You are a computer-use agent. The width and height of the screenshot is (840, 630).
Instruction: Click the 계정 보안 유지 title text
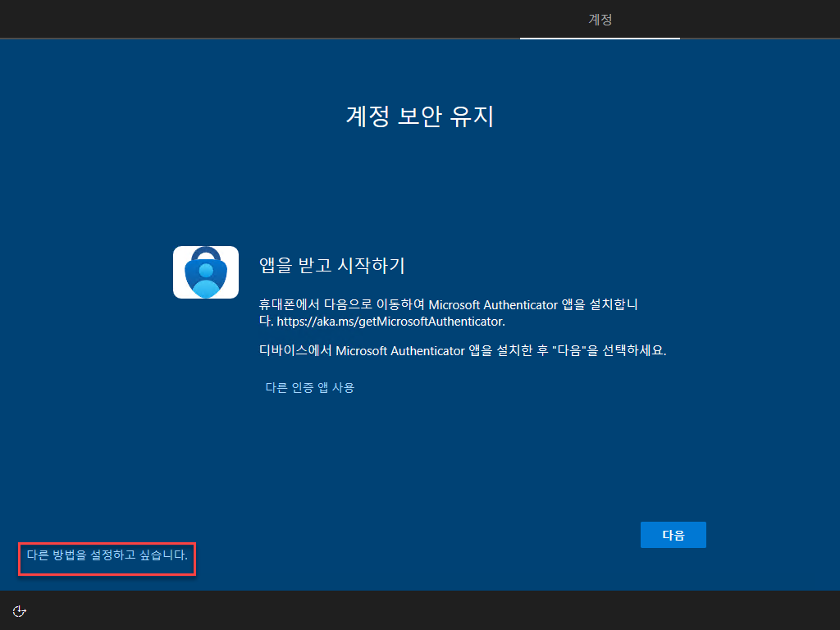[419, 117]
